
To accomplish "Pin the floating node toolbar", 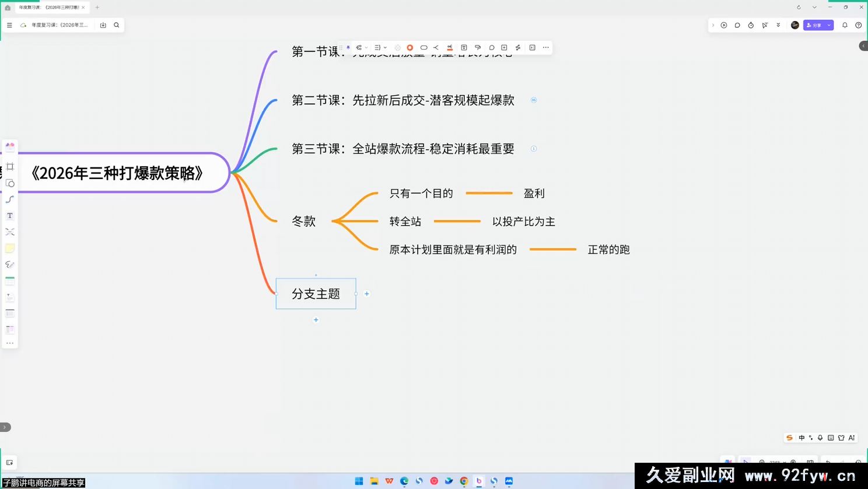I will click(348, 47).
